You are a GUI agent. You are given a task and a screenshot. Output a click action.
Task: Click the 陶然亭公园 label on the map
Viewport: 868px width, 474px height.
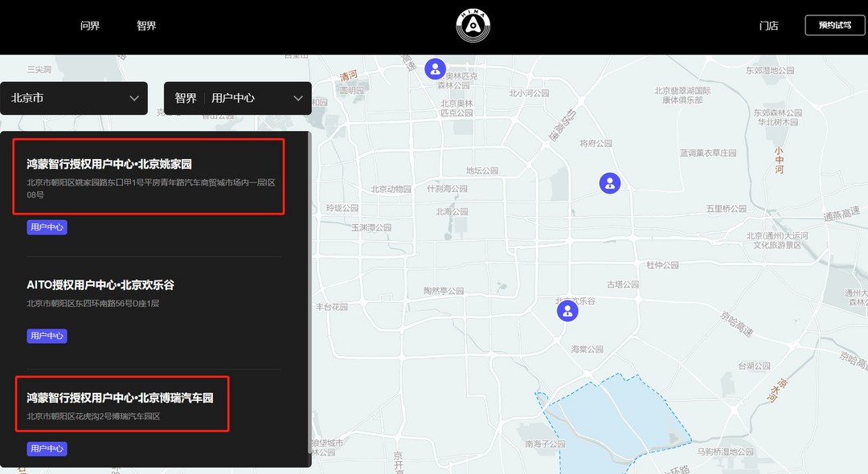pyautogui.click(x=444, y=290)
